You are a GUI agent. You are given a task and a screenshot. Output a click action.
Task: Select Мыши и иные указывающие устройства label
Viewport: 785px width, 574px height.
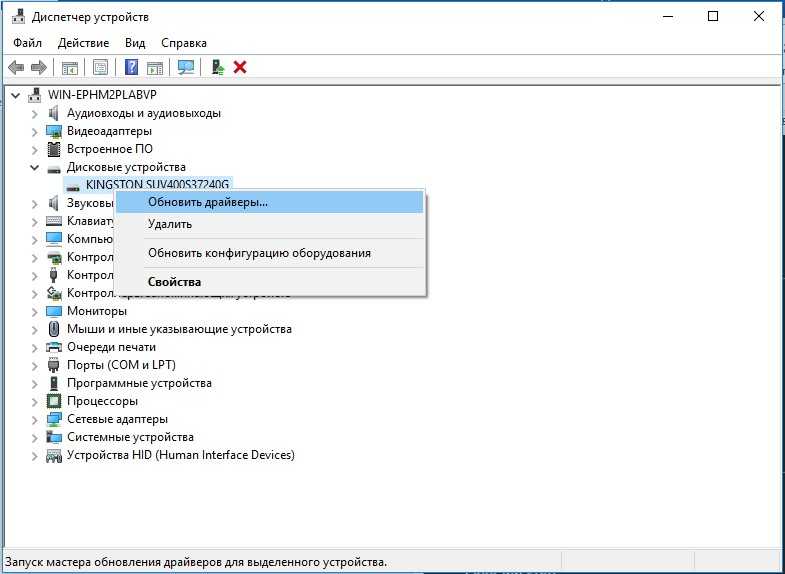(179, 329)
